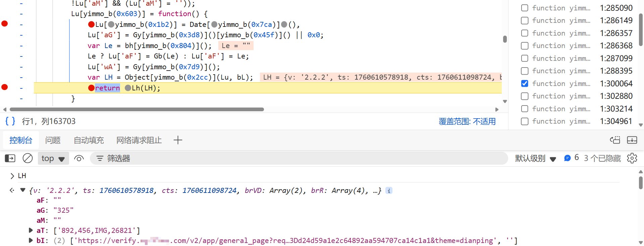Viewport: 644px width, 246px height.
Task: Click the blue issues message icon
Action: point(567,158)
